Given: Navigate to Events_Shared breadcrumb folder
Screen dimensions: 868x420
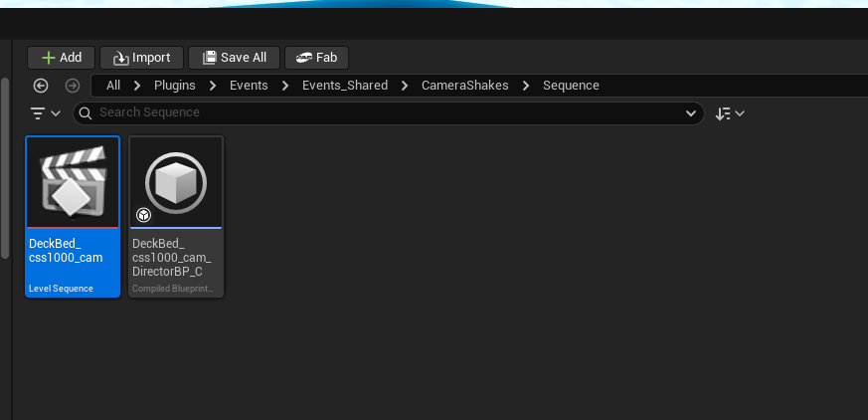Looking at the screenshot, I should (344, 86).
